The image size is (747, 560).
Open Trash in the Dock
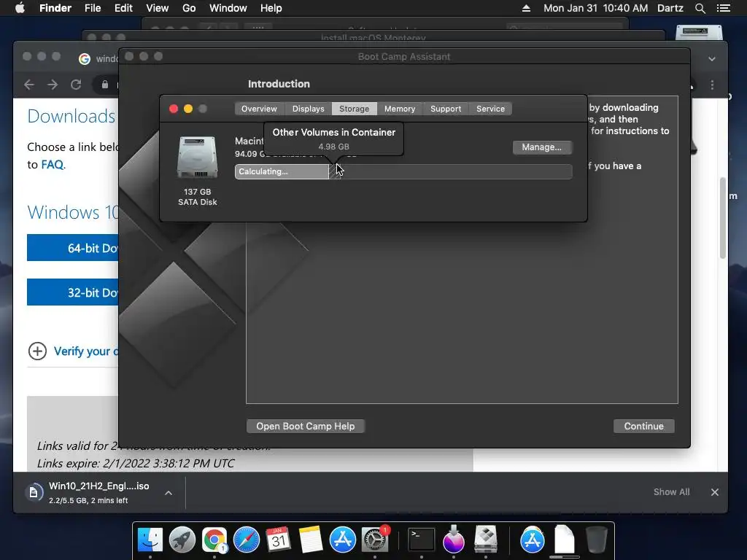(x=596, y=540)
